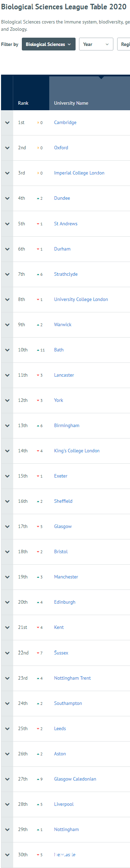
Task: Toggle the Glasgow row chevron icon
Action: [7, 527]
